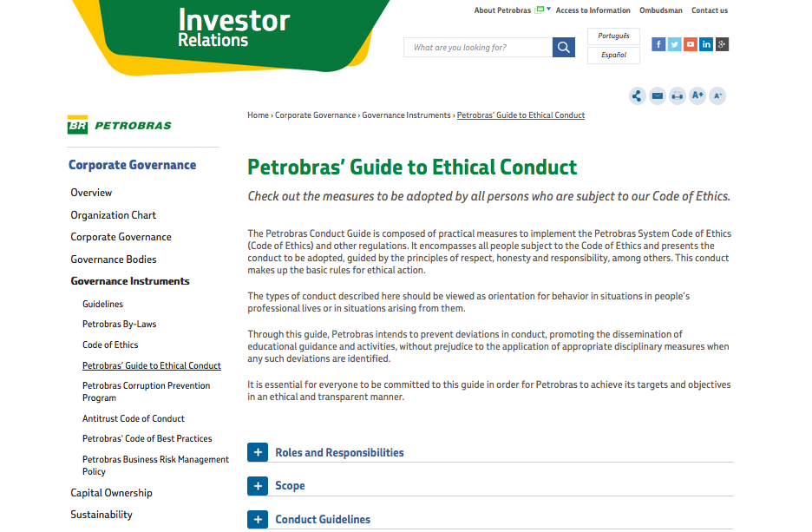Open the Twitter social icon
This screenshot has width=812, height=532.
click(x=674, y=44)
